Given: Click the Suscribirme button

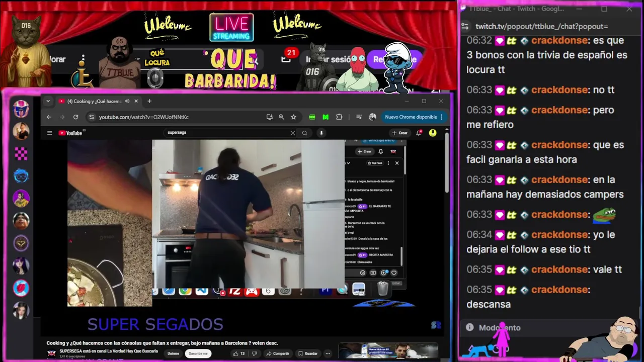Looking at the screenshot, I should 198,353.
